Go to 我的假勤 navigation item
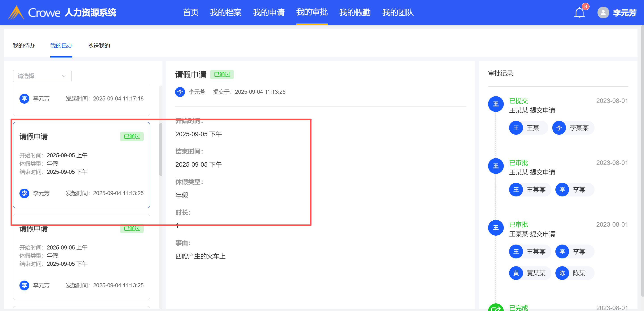The height and width of the screenshot is (311, 644). 355,12
